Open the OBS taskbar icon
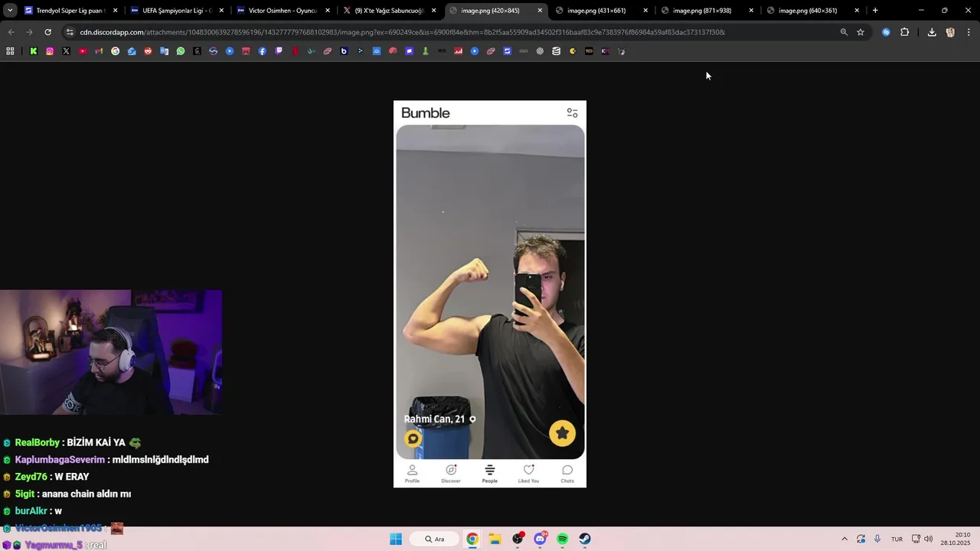The height and width of the screenshot is (551, 980). coord(518,539)
